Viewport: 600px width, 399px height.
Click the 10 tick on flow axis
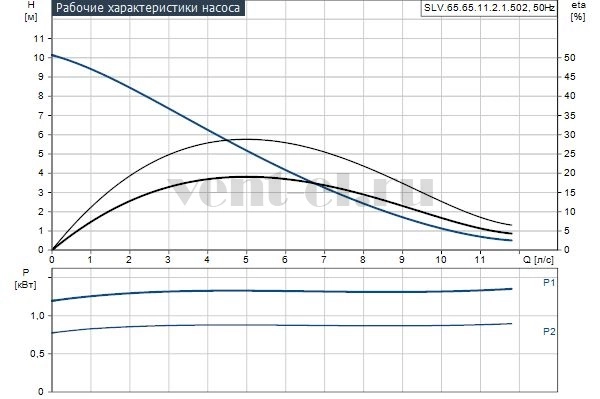pyautogui.click(x=441, y=260)
